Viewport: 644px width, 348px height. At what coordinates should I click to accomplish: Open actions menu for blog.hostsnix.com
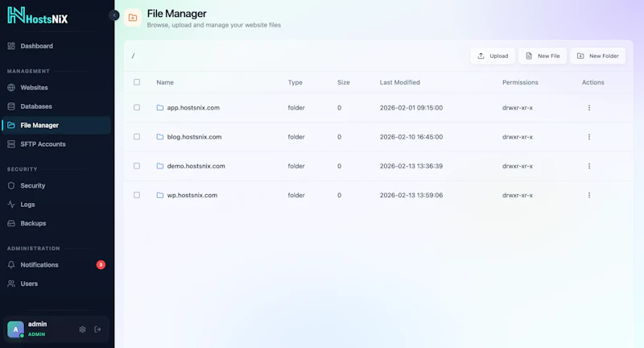(589, 137)
